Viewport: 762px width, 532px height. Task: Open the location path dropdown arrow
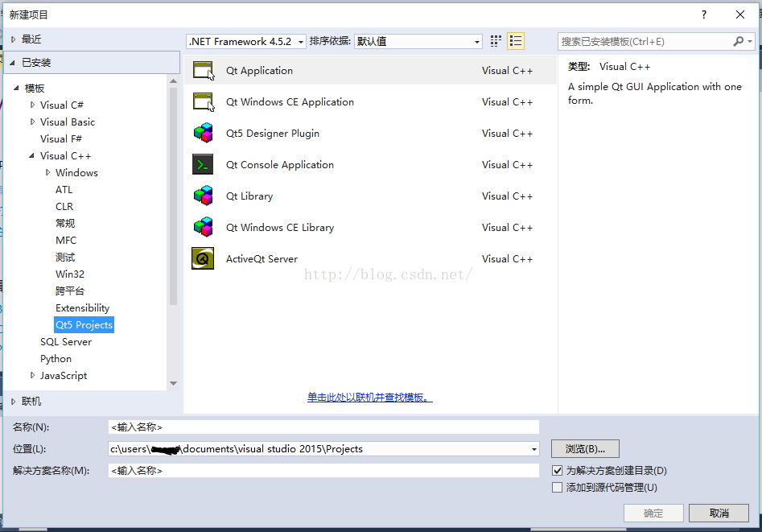[x=534, y=449]
